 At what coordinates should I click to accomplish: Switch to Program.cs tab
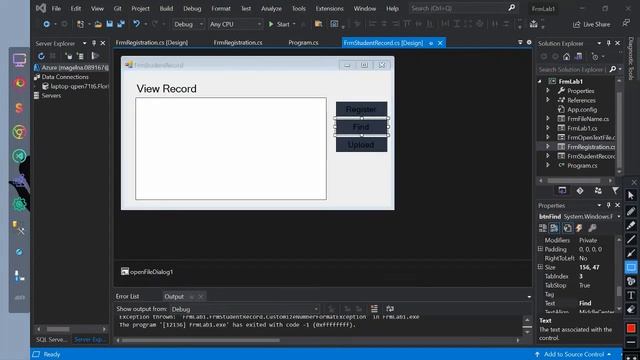[303, 42]
